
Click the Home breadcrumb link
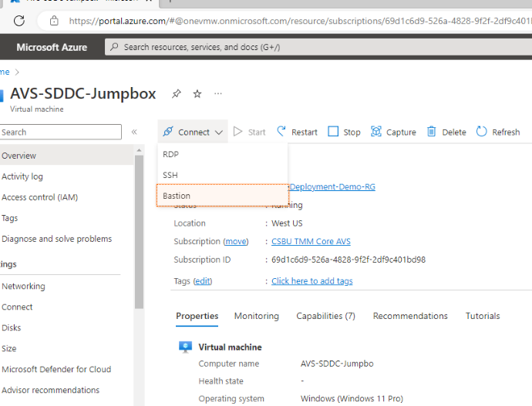point(5,72)
